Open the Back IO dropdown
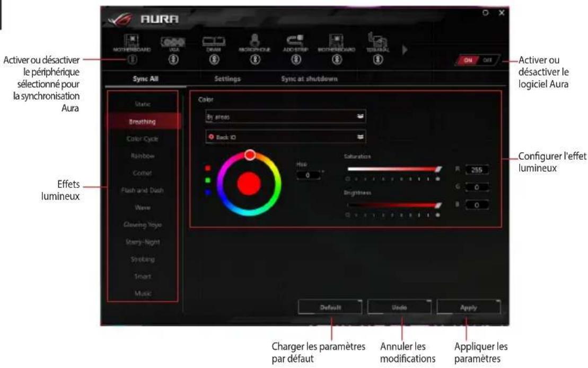The height and width of the screenshot is (368, 588). click(285, 137)
